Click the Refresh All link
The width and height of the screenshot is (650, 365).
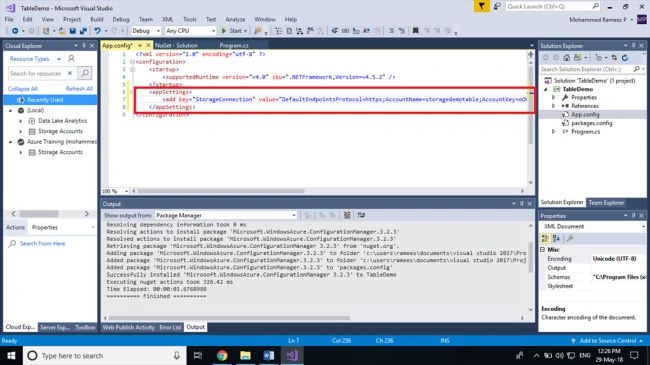click(x=79, y=89)
